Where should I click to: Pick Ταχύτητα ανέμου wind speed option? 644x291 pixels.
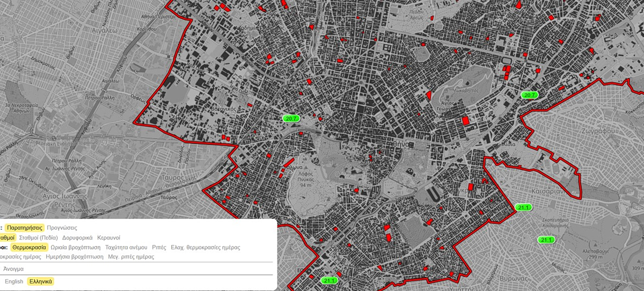(x=127, y=248)
